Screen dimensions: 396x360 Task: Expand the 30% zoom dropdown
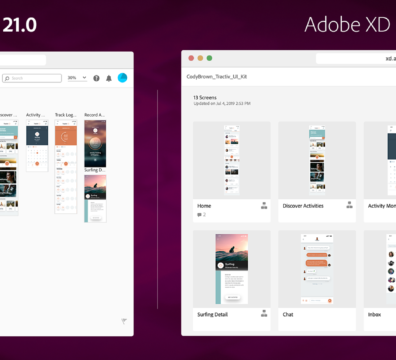77,78
